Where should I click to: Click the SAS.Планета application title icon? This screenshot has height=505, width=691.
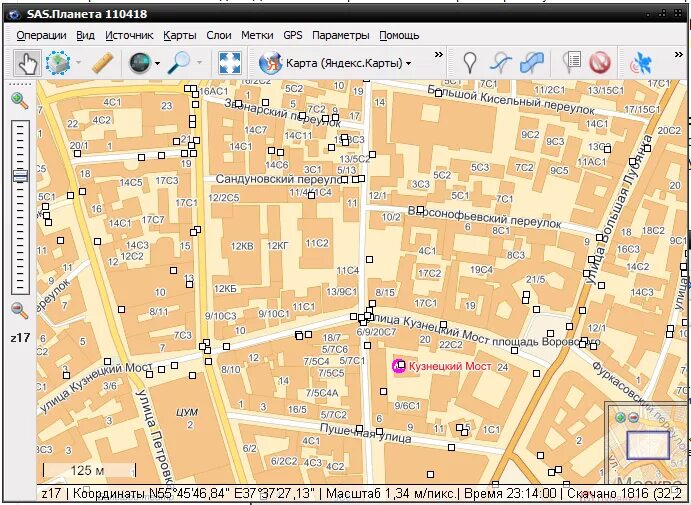click(15, 14)
